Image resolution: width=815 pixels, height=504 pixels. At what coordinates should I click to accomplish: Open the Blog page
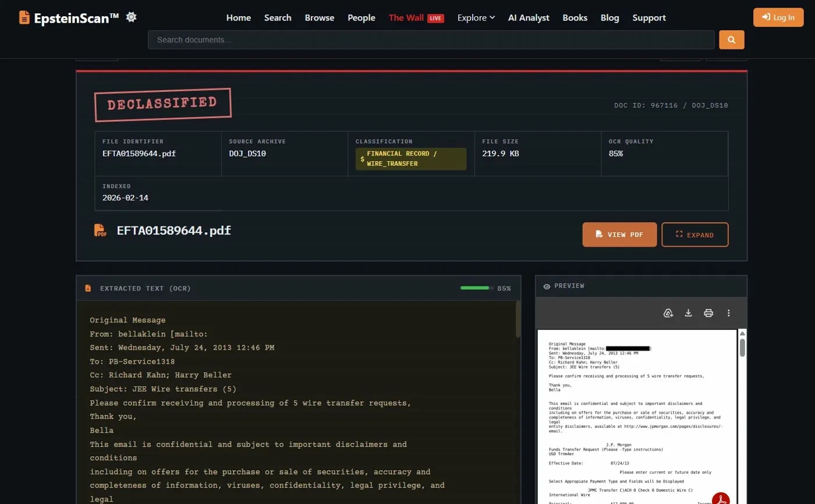(610, 17)
